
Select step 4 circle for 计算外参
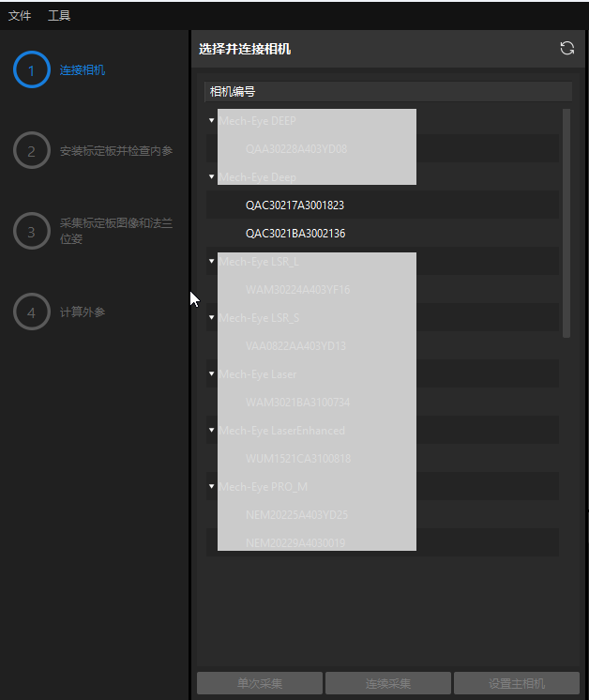coord(31,312)
